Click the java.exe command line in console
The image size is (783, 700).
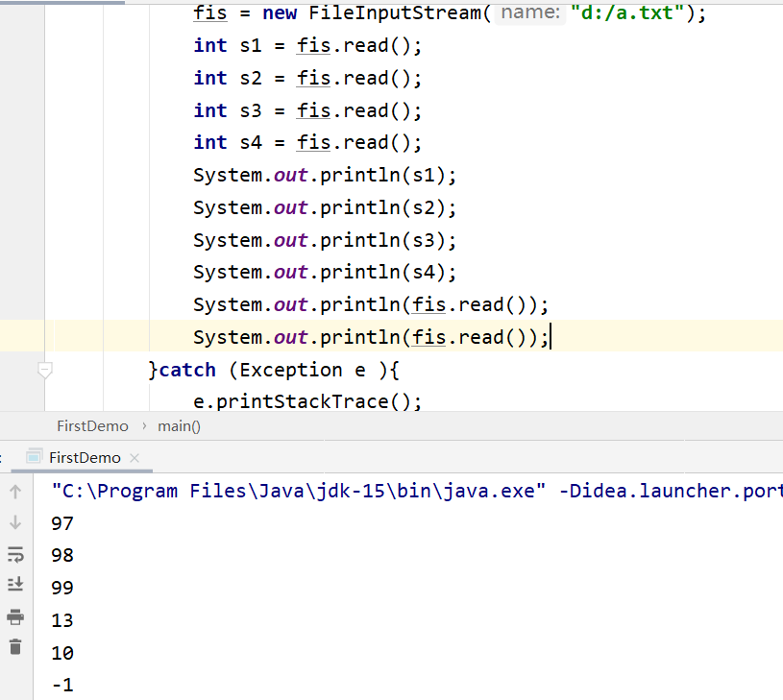click(x=417, y=492)
